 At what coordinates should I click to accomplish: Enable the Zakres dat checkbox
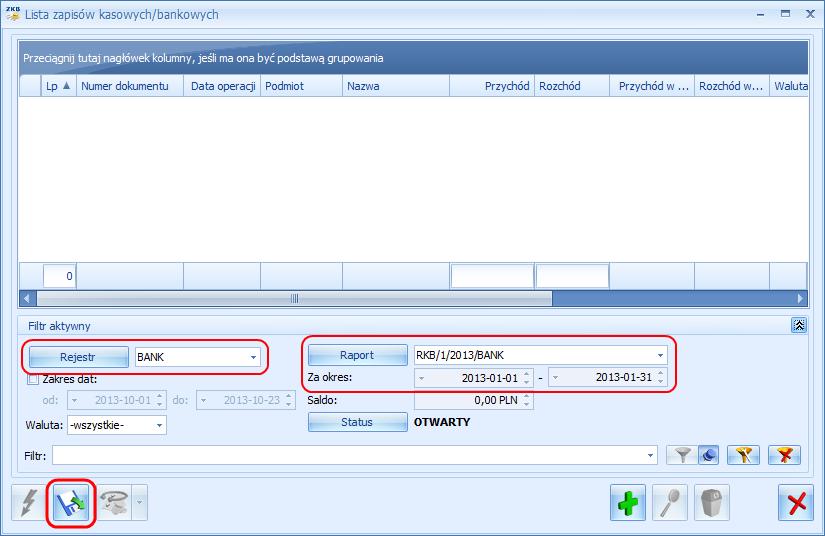[33, 379]
